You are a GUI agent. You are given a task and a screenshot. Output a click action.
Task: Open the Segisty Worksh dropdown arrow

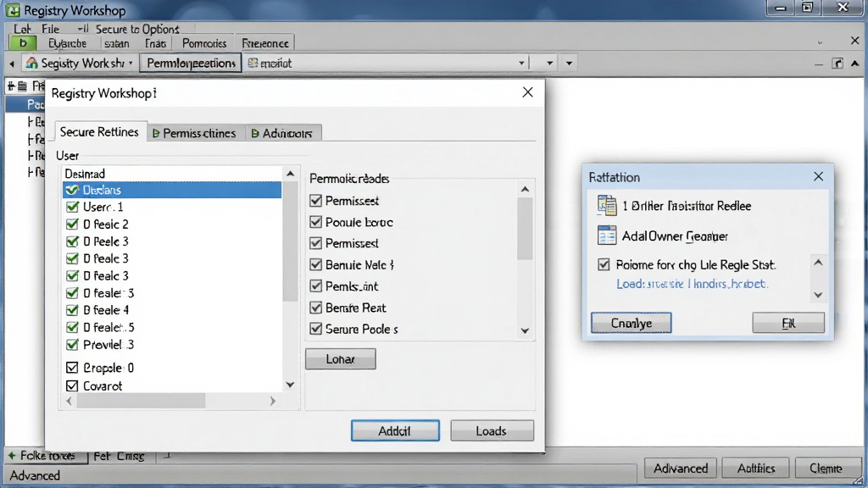(x=131, y=63)
